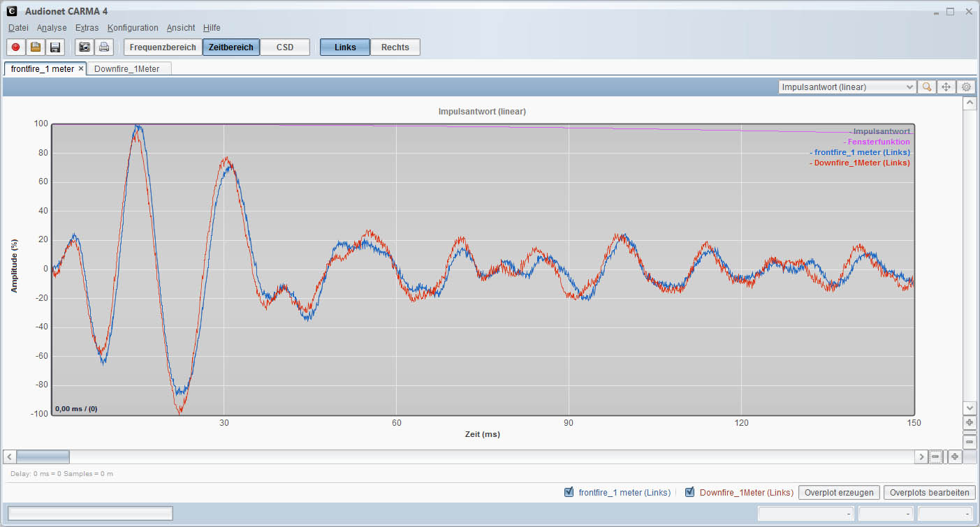The height and width of the screenshot is (527, 980).
Task: Click the Overplot erzeugen button
Action: (839, 493)
